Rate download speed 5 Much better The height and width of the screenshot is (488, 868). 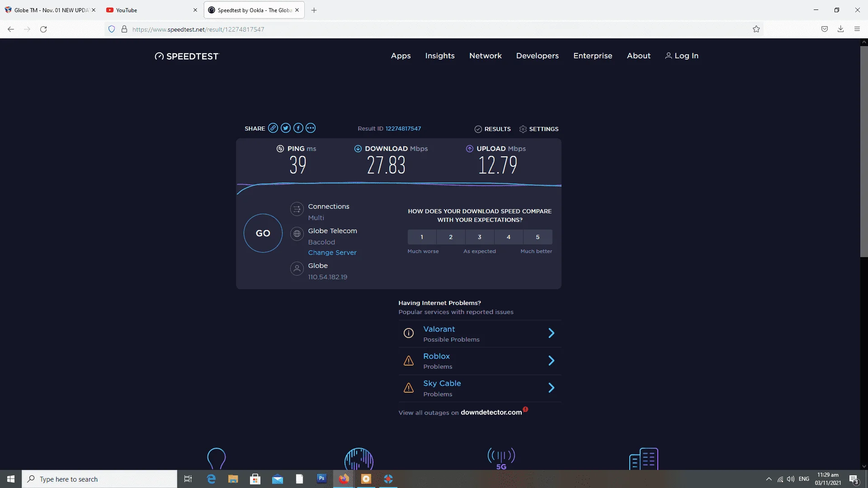[x=538, y=237]
